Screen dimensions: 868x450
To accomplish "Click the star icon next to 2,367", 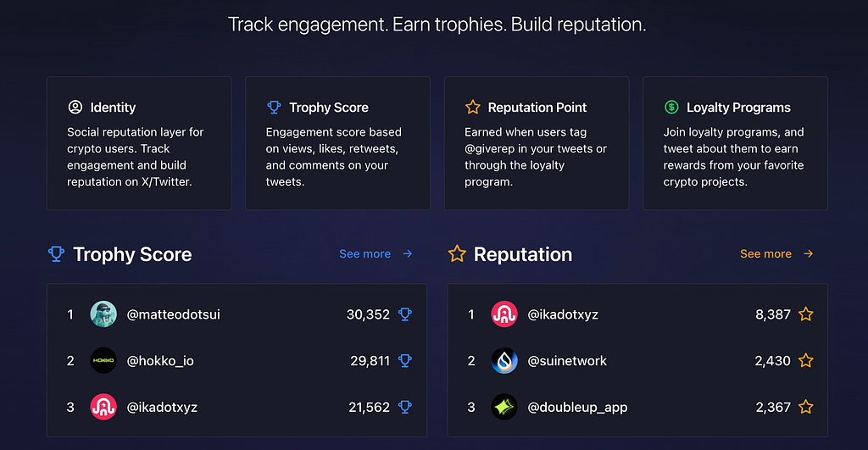I will (806, 408).
